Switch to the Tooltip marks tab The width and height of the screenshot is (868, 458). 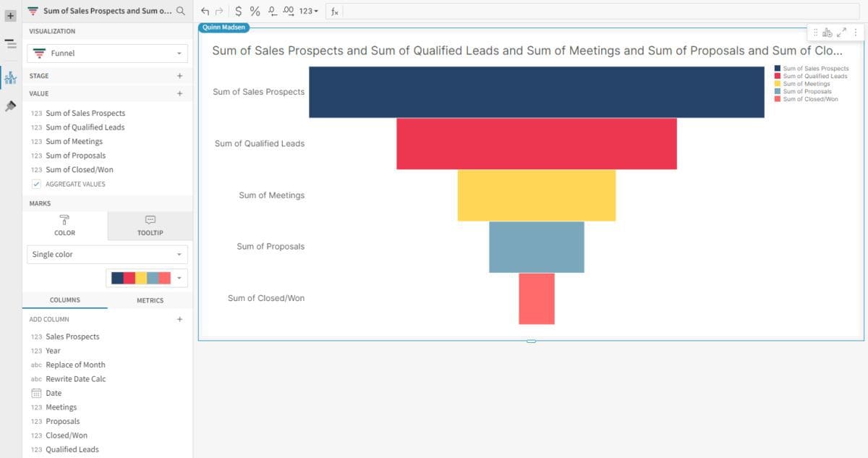[150, 226]
